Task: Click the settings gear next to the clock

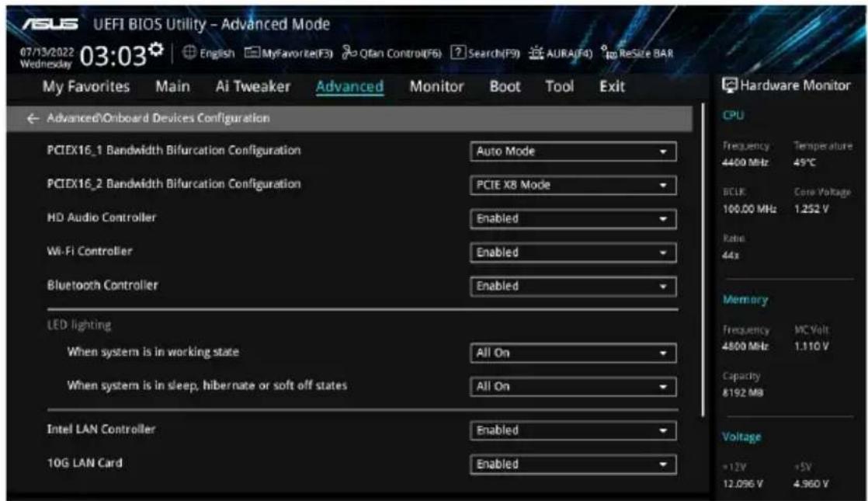Action: (x=157, y=50)
